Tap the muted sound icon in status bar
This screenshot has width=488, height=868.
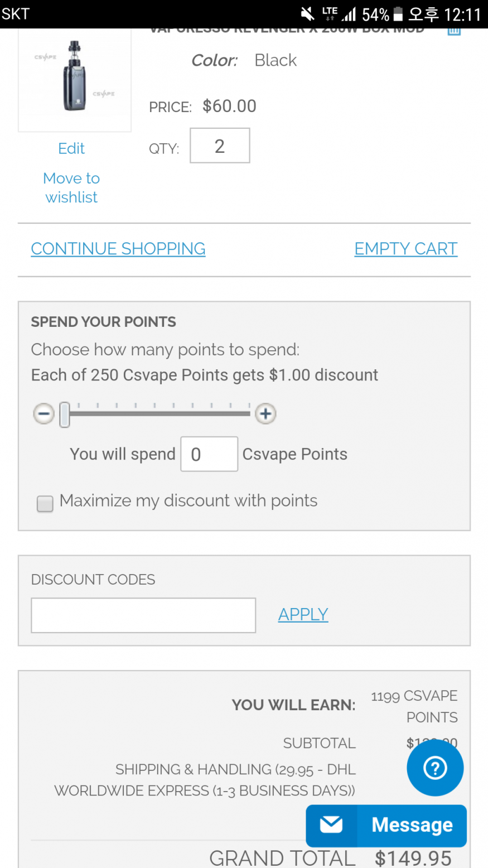click(307, 14)
